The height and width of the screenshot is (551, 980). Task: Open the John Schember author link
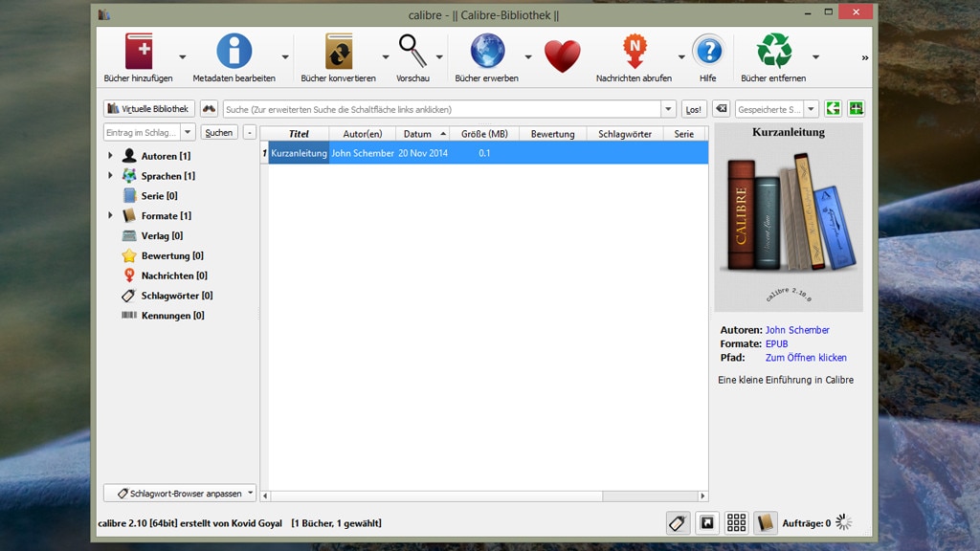coord(797,330)
